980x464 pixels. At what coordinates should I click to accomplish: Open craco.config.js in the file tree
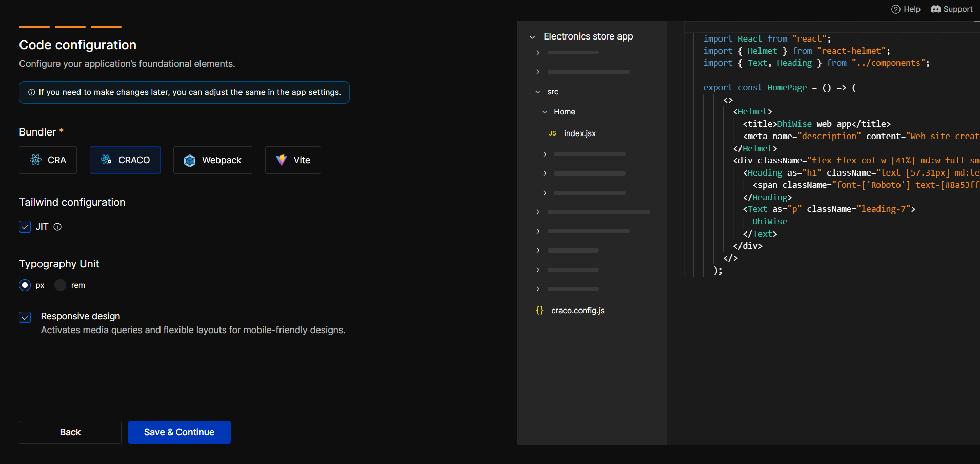[578, 311]
